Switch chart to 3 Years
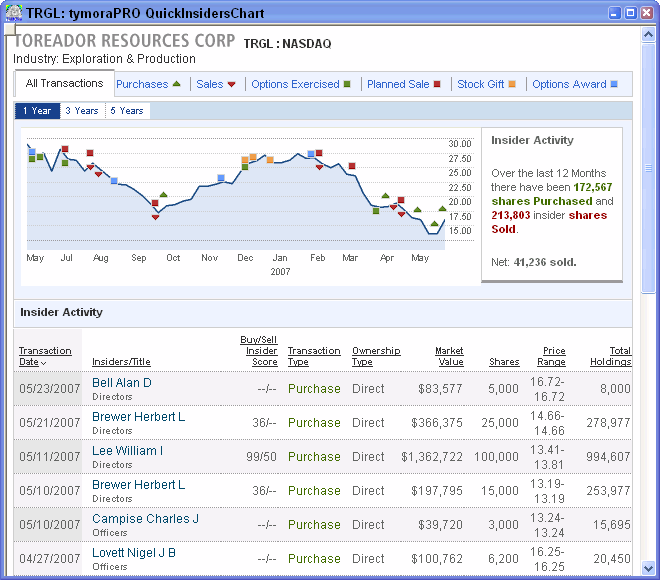 tap(82, 111)
